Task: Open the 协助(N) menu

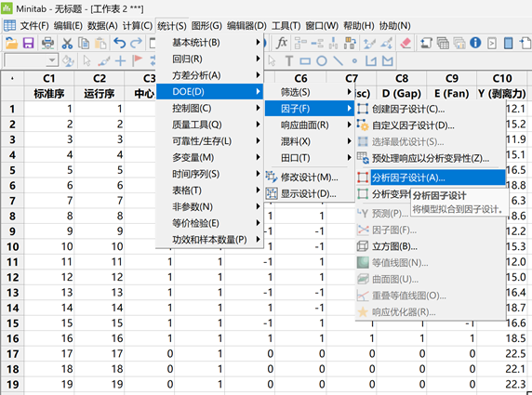Action: [395, 26]
